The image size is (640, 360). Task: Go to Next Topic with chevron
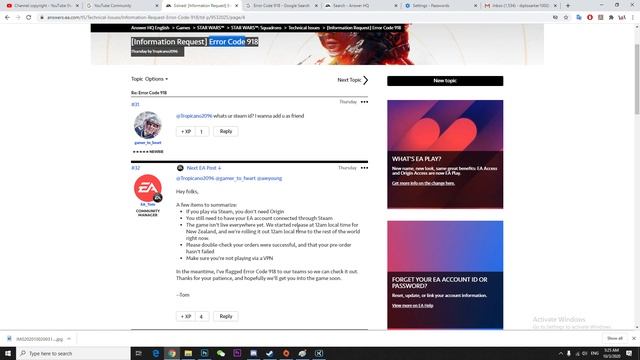point(353,80)
